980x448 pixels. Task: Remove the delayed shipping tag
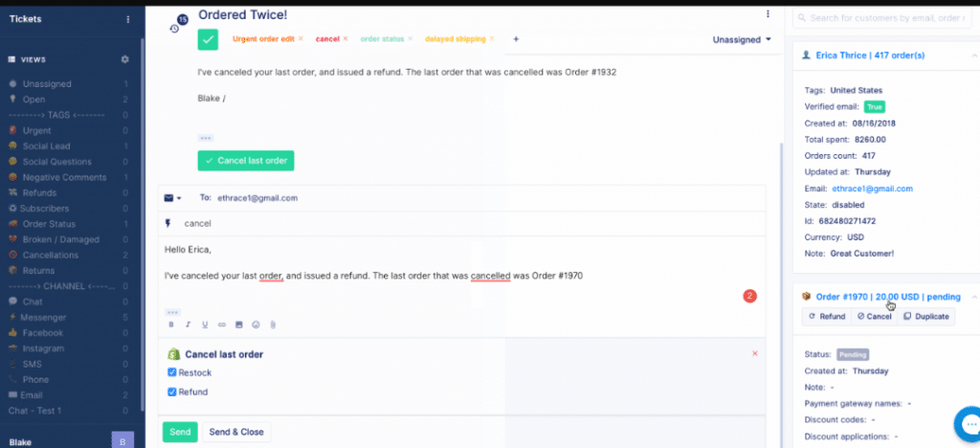tap(492, 38)
